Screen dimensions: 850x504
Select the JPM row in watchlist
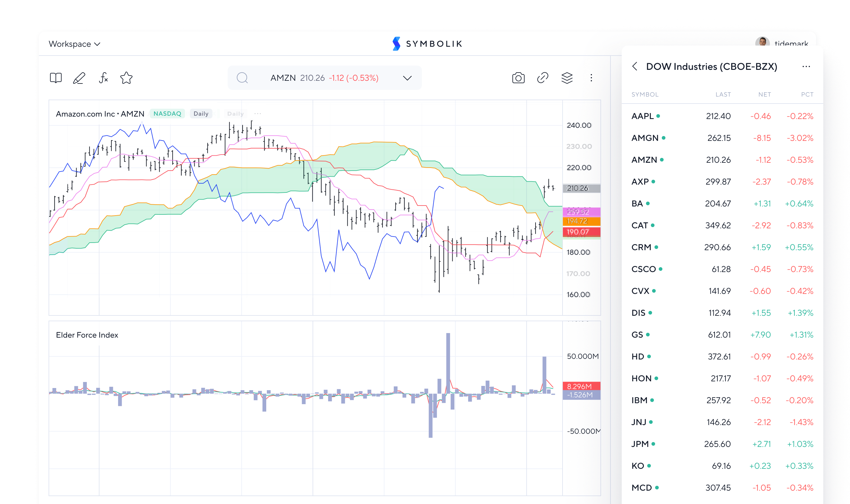[x=722, y=444]
